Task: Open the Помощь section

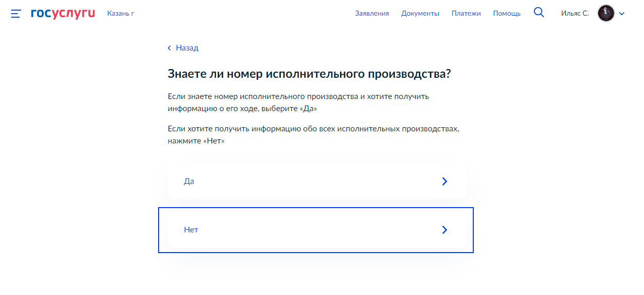Action: pos(507,14)
